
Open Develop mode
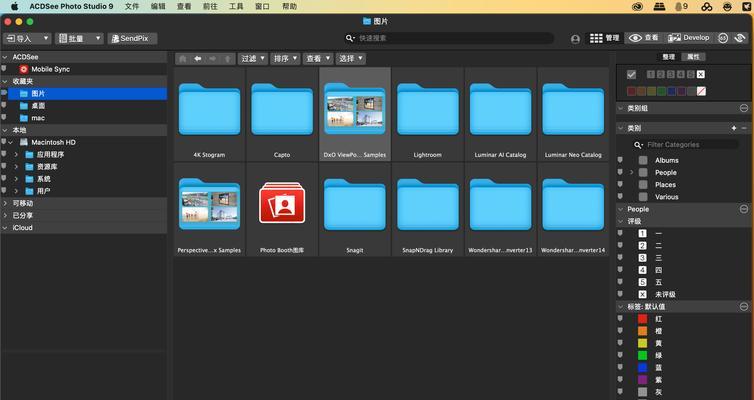point(689,38)
